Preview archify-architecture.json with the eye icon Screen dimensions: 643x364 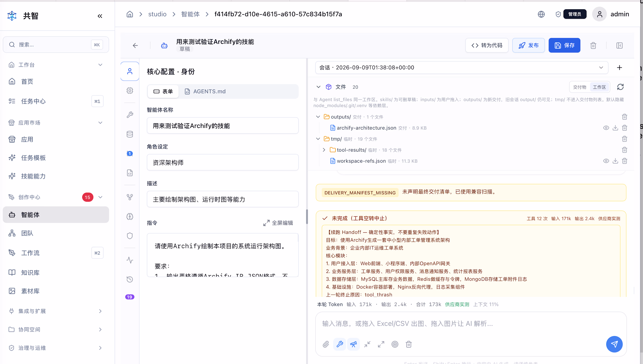tap(606, 128)
